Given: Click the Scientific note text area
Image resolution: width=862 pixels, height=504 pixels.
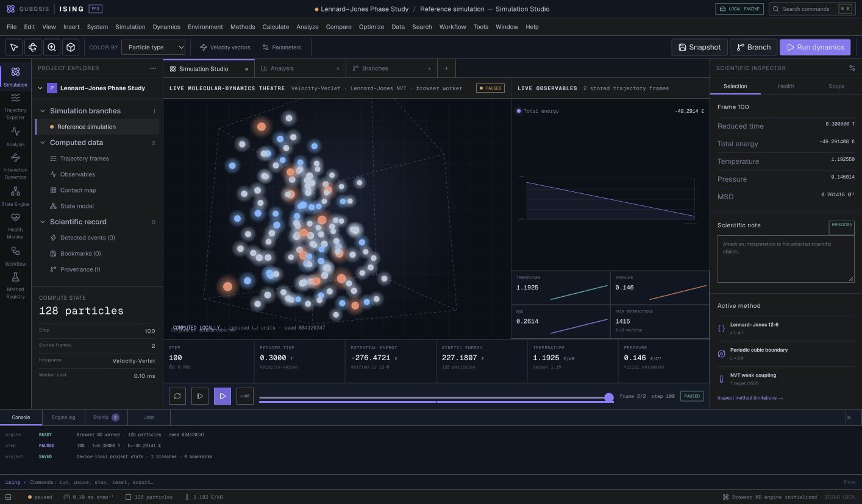Looking at the screenshot, I should point(786,259).
